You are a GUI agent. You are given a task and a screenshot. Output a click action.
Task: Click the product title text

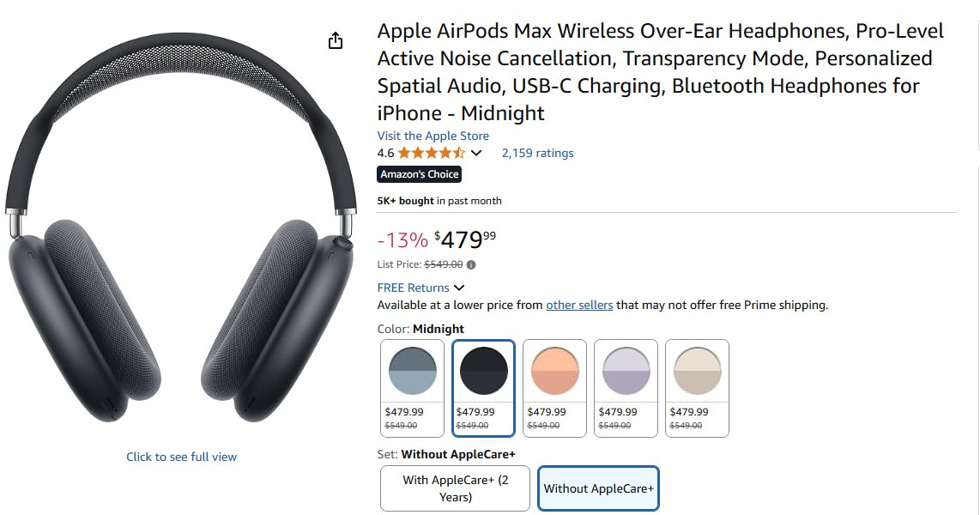coord(661,72)
